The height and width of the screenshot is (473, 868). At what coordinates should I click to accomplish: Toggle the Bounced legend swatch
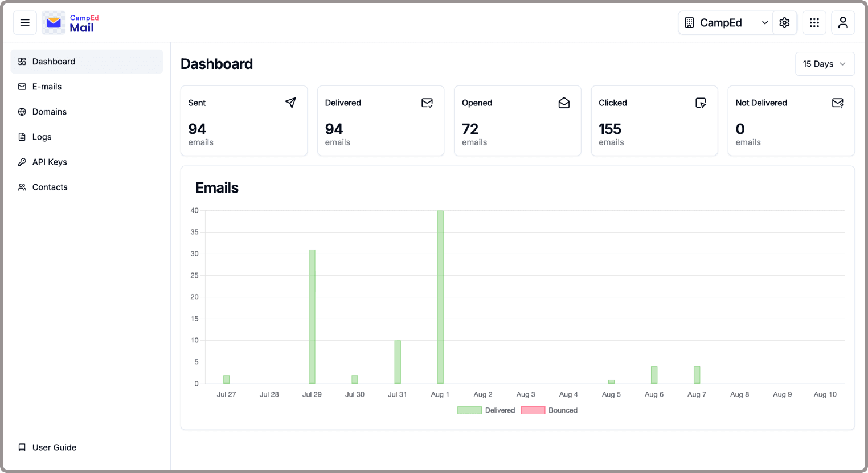(x=533, y=410)
